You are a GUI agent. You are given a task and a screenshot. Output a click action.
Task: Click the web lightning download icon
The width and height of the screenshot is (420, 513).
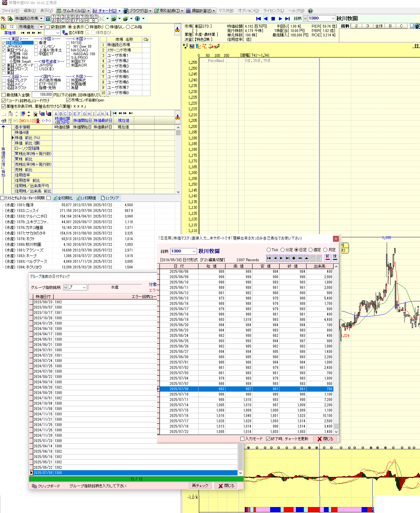[126, 19]
